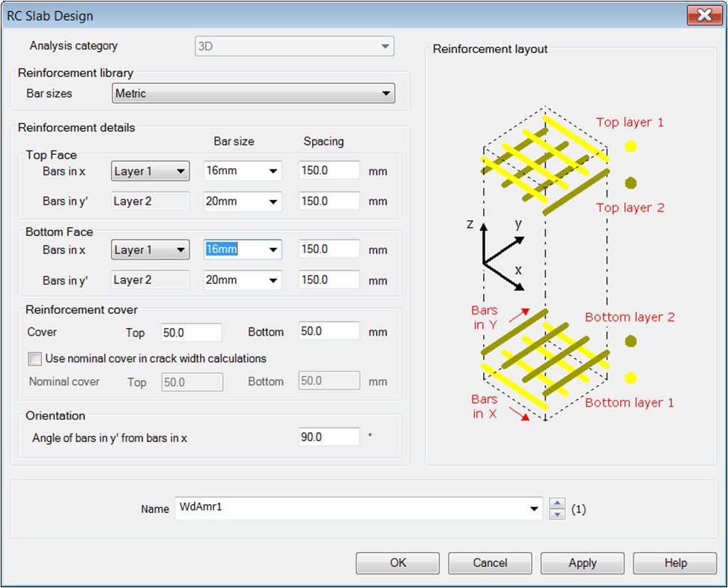This screenshot has width=728, height=588.
Task: Expand Bottom Face bars in x Layer dropdown
Action: (150, 250)
